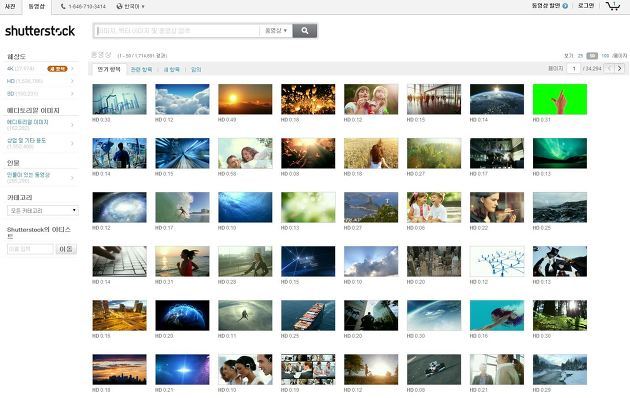
Task: Expand the 인물이 있는 동영상 chevron
Action: 72,178
